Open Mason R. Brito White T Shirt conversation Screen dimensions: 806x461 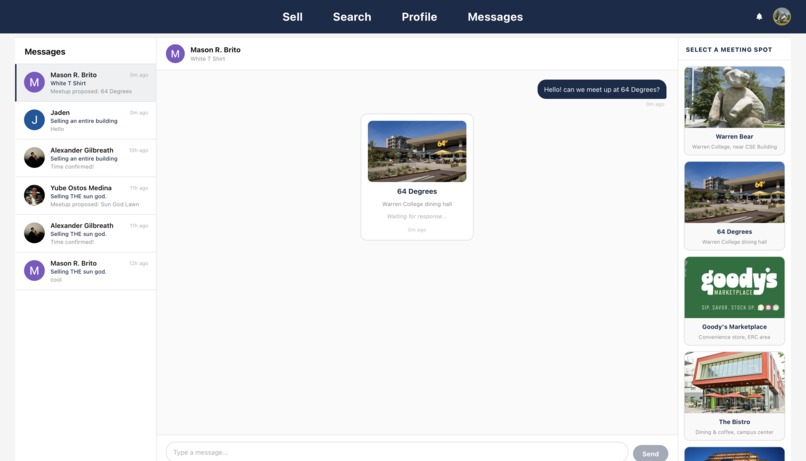coord(86,83)
